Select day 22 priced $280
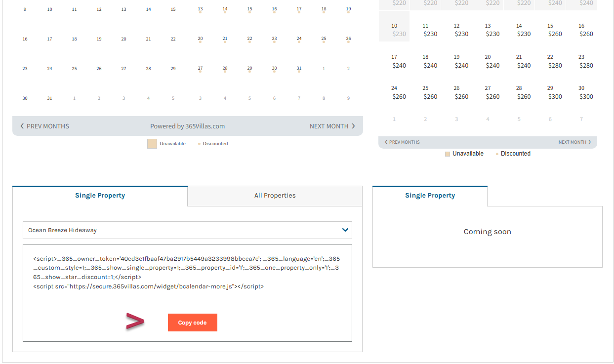614x364 pixels. pyautogui.click(x=555, y=61)
